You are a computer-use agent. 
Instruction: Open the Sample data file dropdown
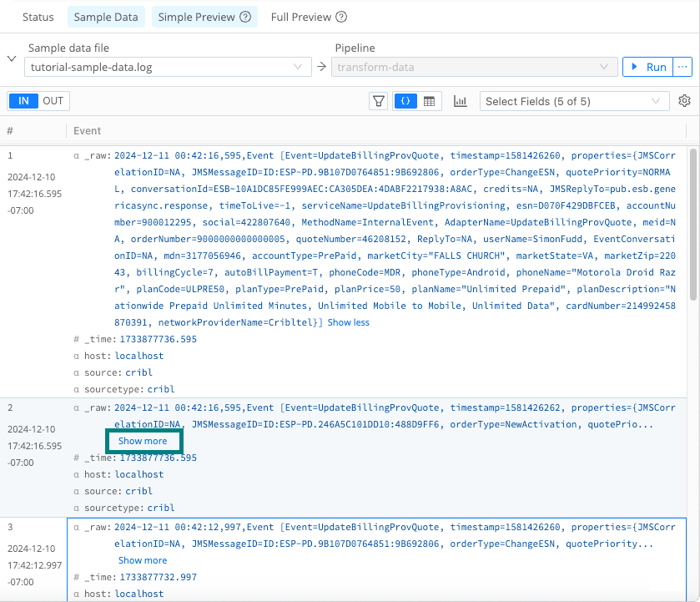tap(167, 67)
